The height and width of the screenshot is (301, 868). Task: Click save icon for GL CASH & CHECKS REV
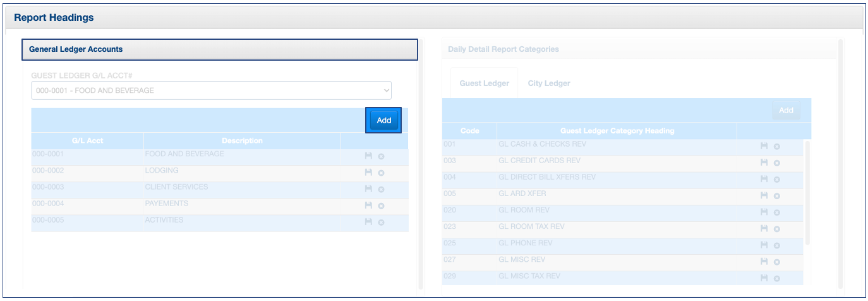pyautogui.click(x=764, y=146)
